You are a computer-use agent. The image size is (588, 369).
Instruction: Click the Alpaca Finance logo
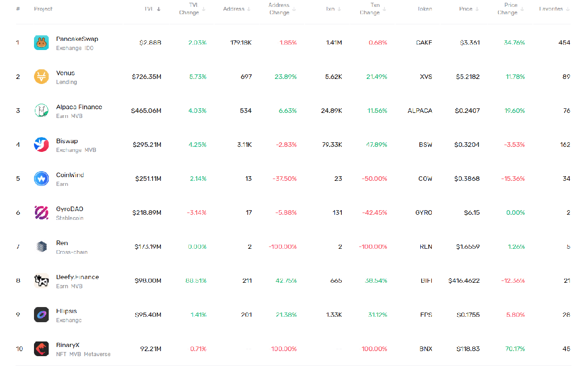[41, 111]
